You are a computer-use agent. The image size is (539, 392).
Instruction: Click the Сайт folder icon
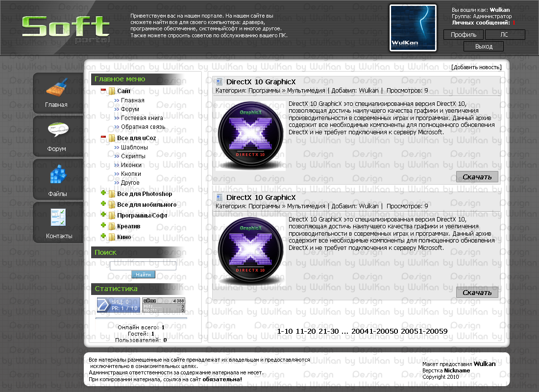[112, 91]
